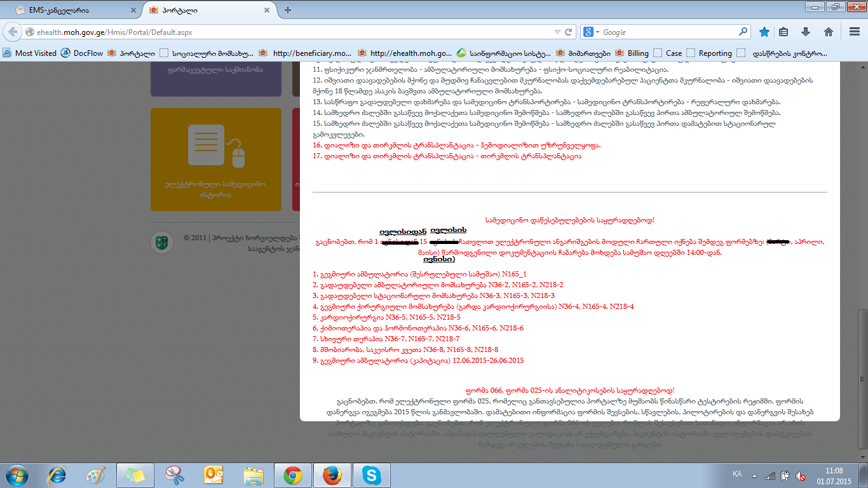This screenshot has height=488, width=868.
Task: Click the search magnifier in Google box
Action: (743, 32)
